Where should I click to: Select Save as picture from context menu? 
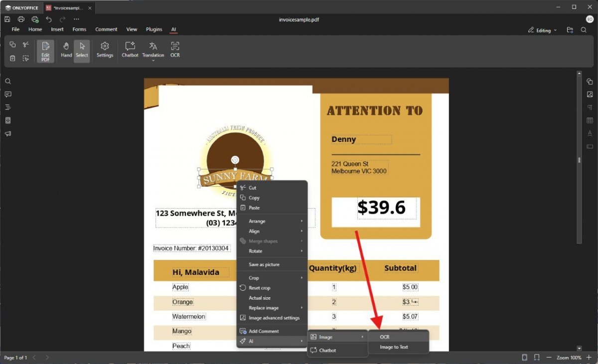point(264,264)
